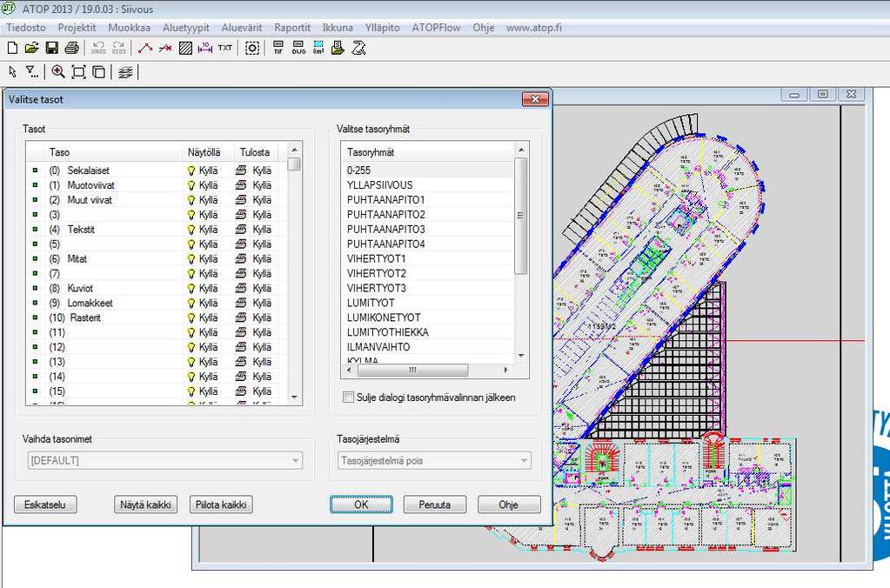Image resolution: width=890 pixels, height=588 pixels.
Task: Click the Tulosta column header
Action: 256,152
